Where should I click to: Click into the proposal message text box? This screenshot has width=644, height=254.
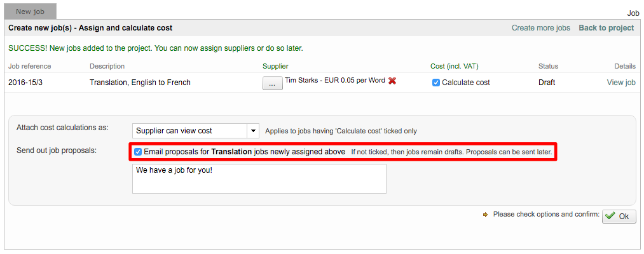coord(259,178)
